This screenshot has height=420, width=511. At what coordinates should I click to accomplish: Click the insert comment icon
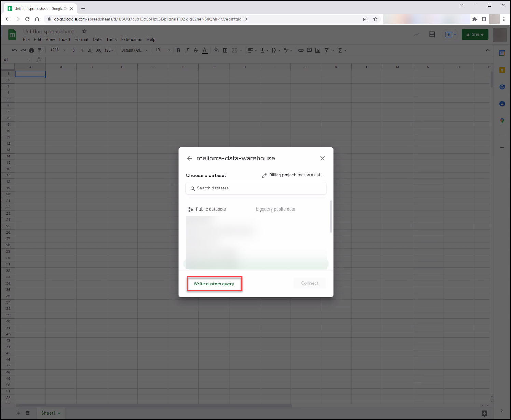(309, 50)
